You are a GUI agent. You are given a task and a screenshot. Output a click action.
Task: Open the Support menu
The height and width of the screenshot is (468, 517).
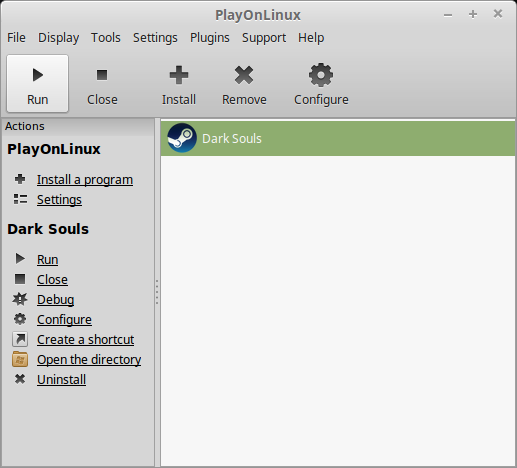[x=264, y=37]
